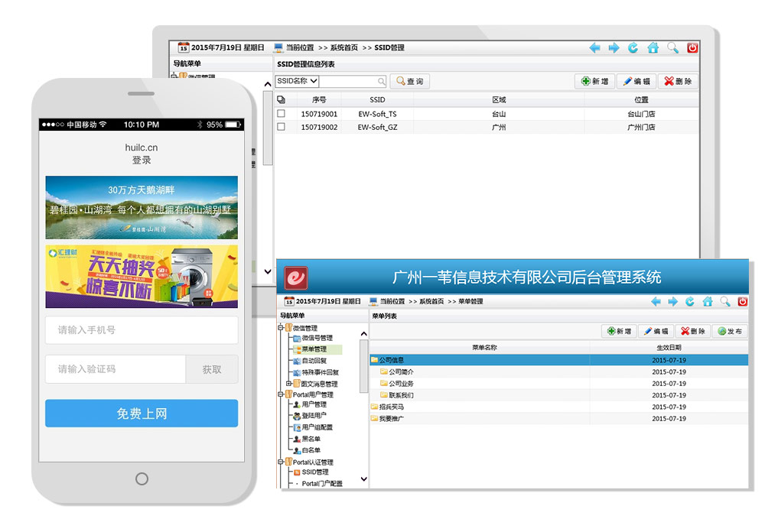
Task: Click monitor icon beside 当前位置 in 菜单管理 window
Action: (373, 302)
